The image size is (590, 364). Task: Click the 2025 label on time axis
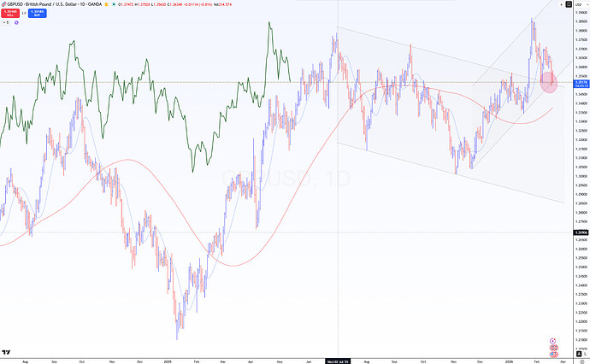coord(168,361)
